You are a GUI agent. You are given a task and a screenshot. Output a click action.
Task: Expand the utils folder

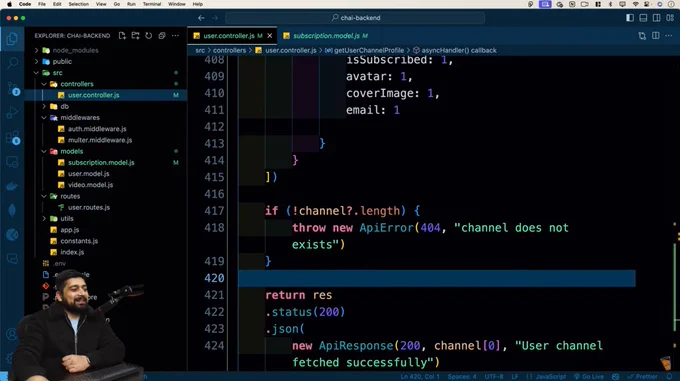[44, 218]
